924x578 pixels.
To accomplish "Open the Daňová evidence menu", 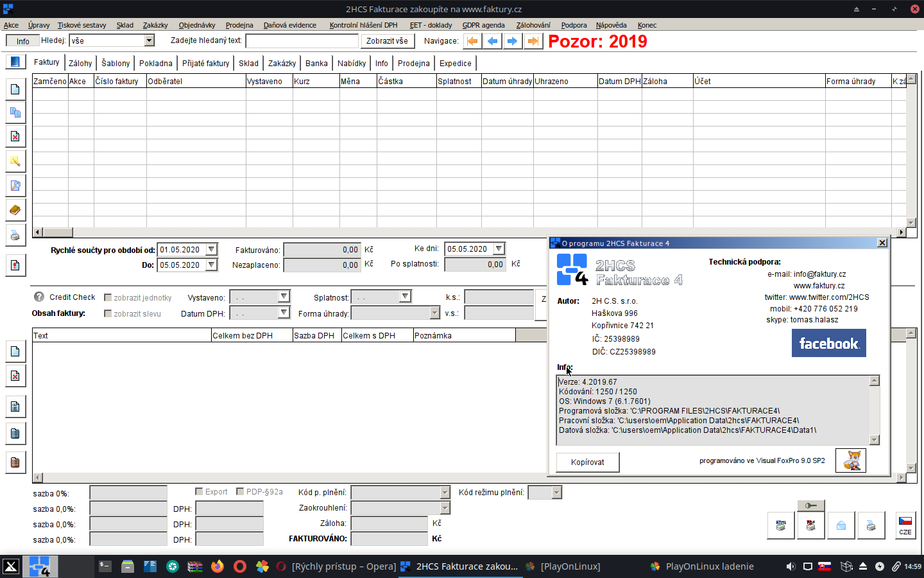I will tap(290, 25).
